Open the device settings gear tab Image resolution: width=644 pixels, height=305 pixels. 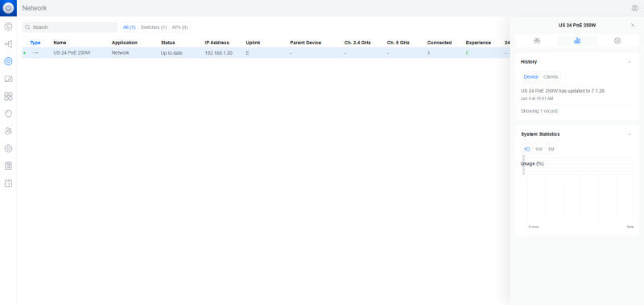[x=617, y=40]
